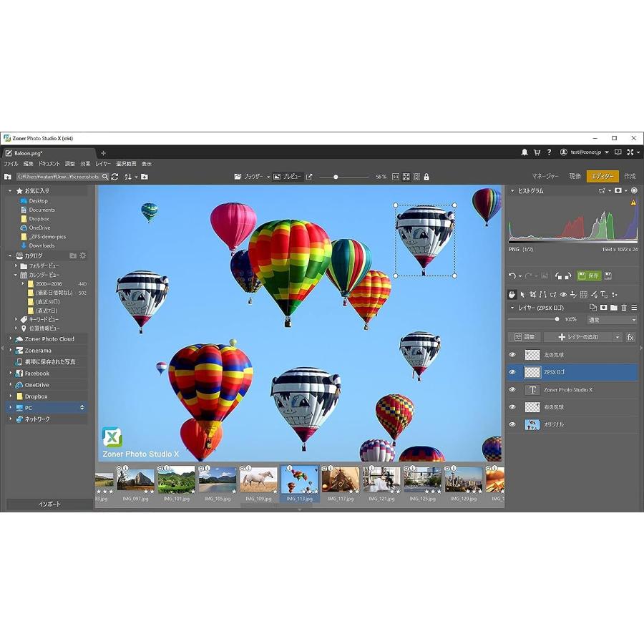Click the レイヤーの追加 button
Image resolution: width=644 pixels, height=644 pixels.
[x=578, y=337]
